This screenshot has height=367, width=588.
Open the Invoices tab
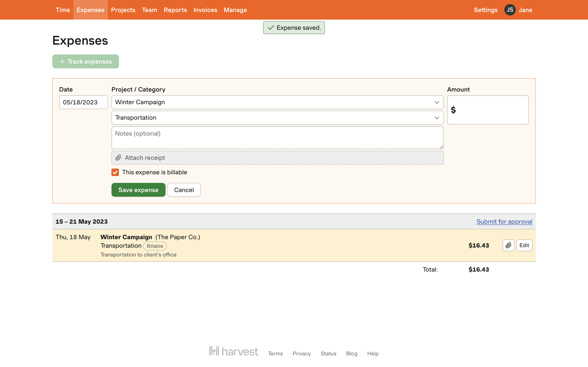pos(205,10)
